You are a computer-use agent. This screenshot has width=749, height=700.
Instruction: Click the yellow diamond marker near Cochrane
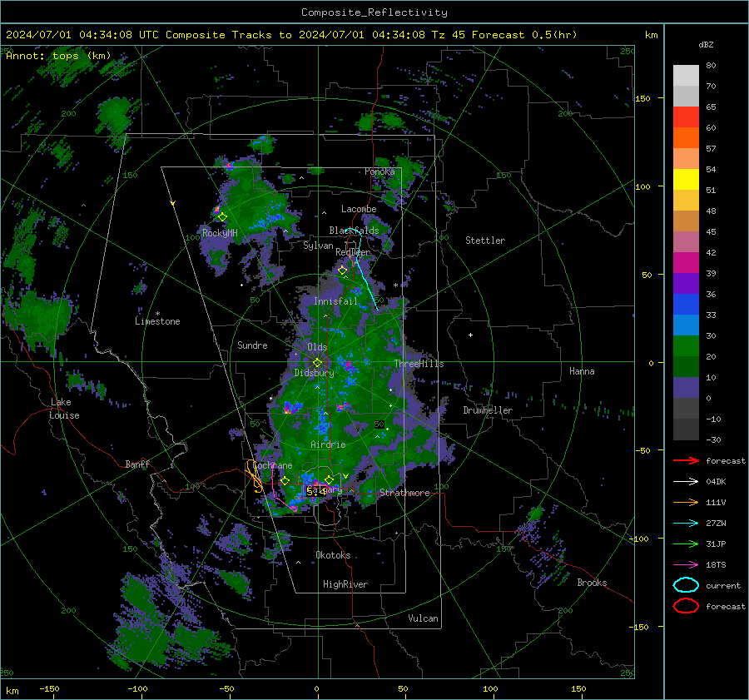285,481
